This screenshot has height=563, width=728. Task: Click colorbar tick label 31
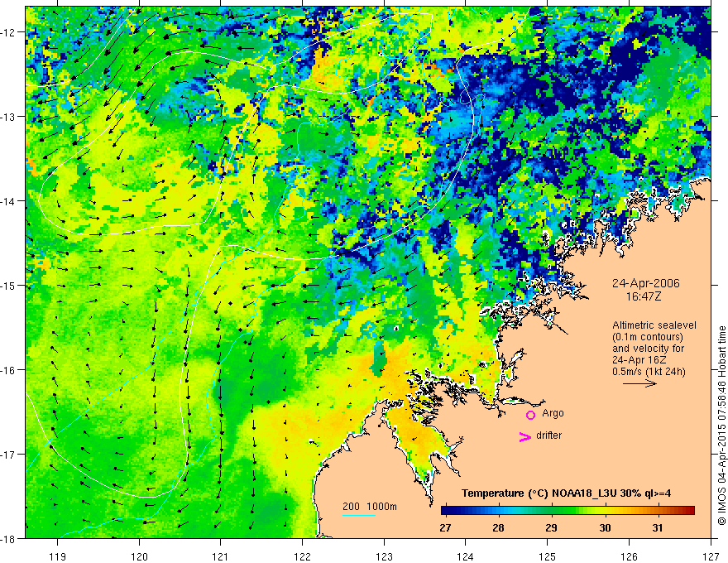click(657, 527)
